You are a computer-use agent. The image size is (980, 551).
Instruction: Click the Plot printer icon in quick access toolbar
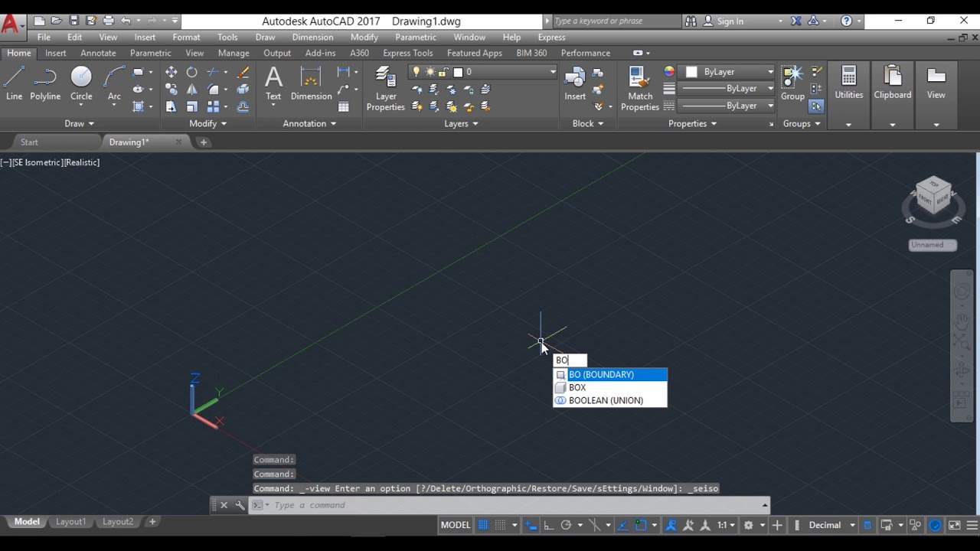pos(108,21)
